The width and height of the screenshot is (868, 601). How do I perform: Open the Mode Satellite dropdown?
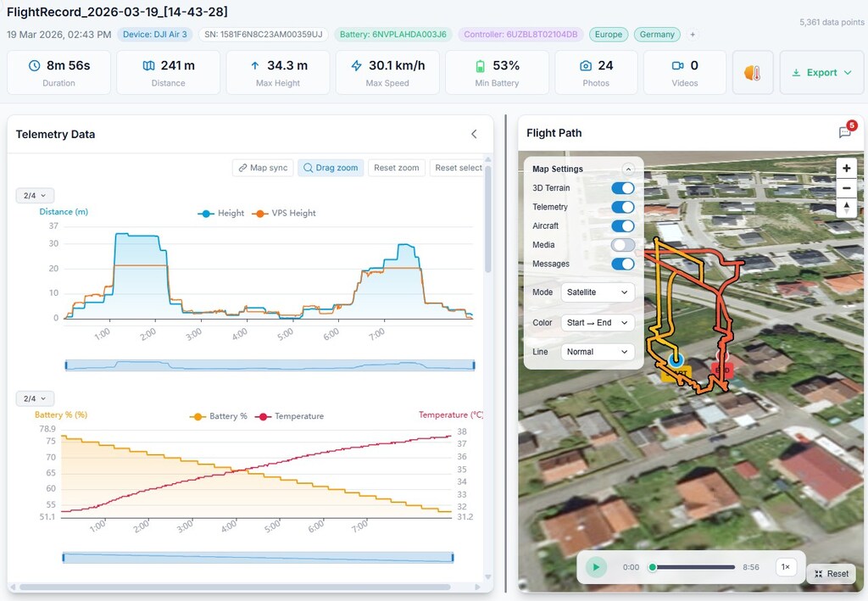[598, 292]
